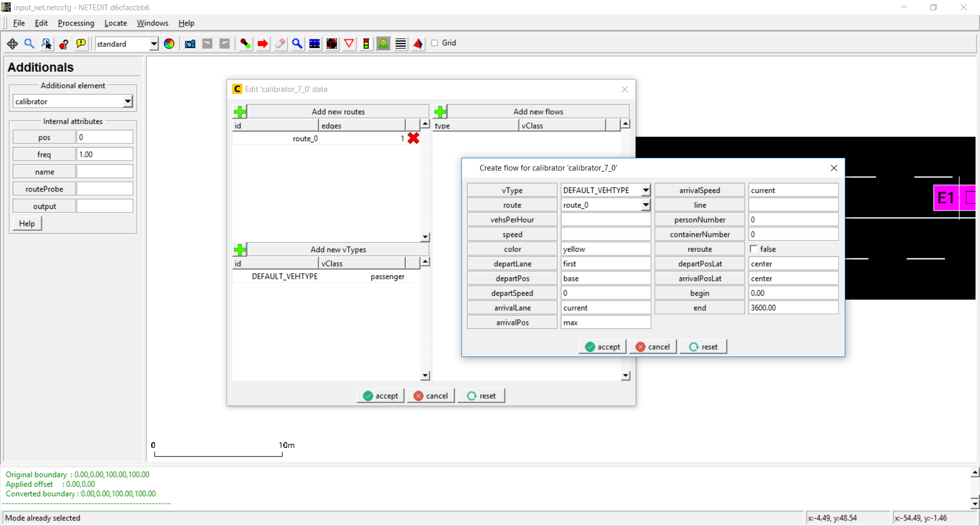The width and height of the screenshot is (980, 526).
Task: Take a screenshot with the camera icon
Action: coord(190,44)
